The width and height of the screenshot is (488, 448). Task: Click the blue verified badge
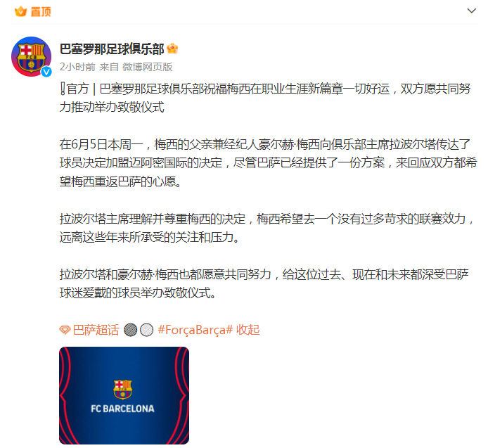tap(46, 72)
